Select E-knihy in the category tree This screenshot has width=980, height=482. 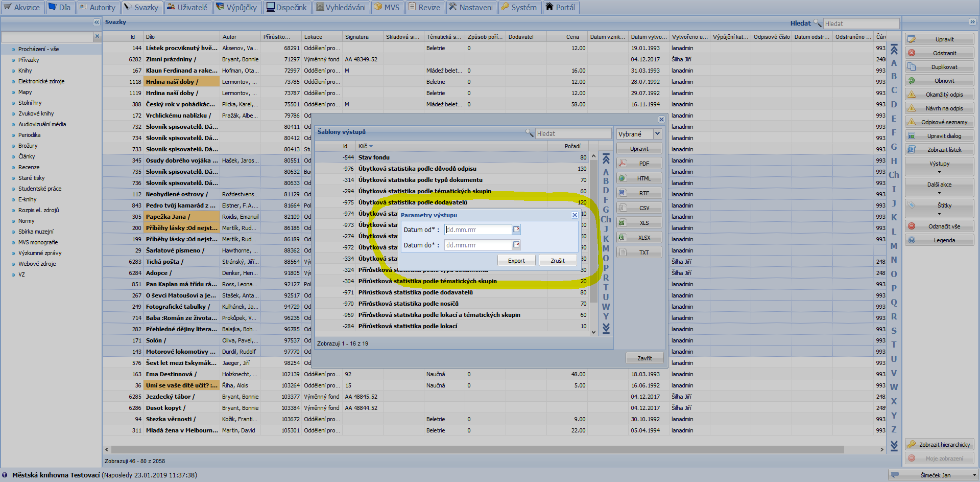click(27, 199)
